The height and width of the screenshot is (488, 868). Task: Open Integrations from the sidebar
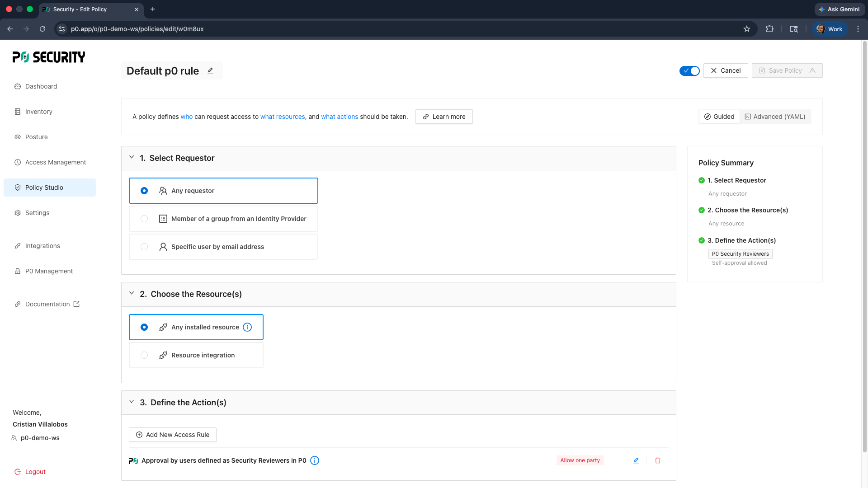[x=43, y=246]
